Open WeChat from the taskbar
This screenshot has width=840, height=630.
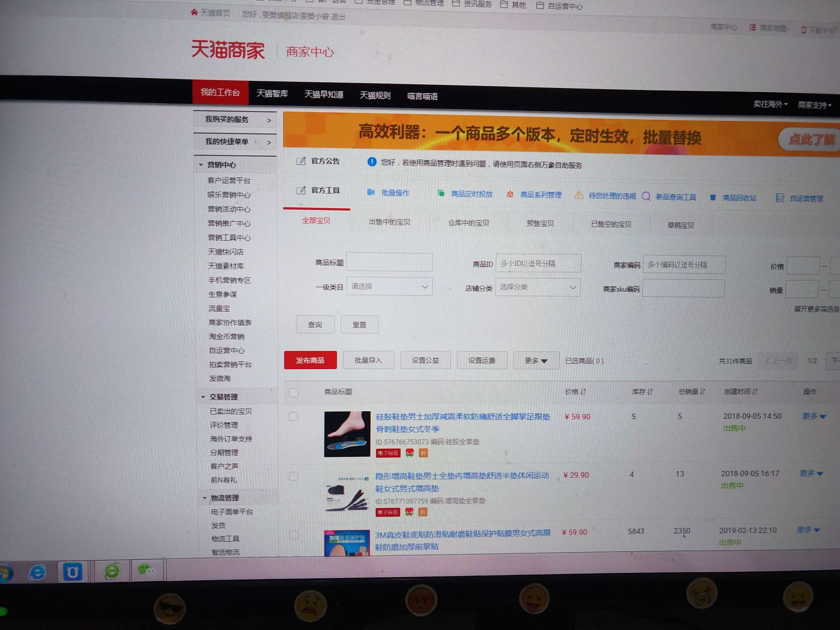(146, 569)
